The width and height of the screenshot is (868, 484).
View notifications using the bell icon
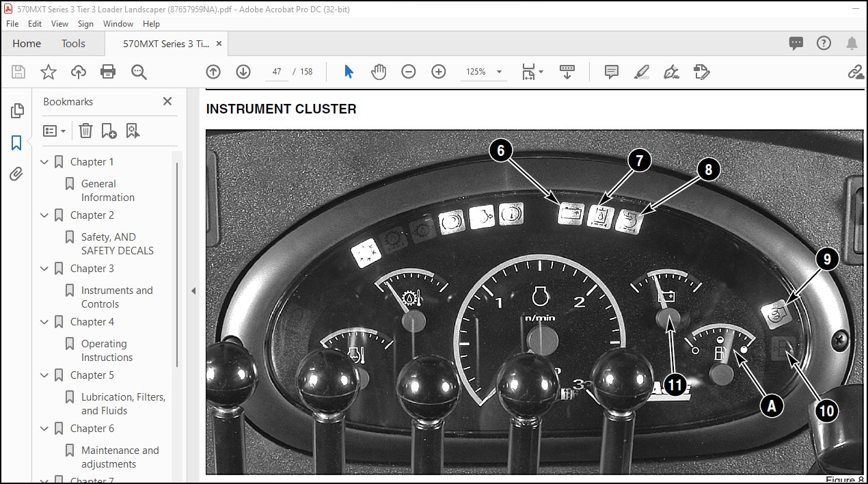[852, 43]
